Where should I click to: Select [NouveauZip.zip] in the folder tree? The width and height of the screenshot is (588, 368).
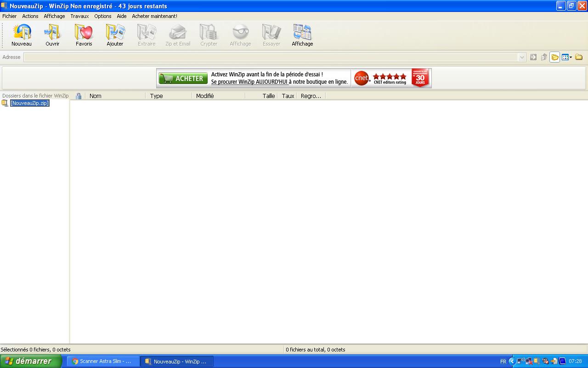coord(29,103)
